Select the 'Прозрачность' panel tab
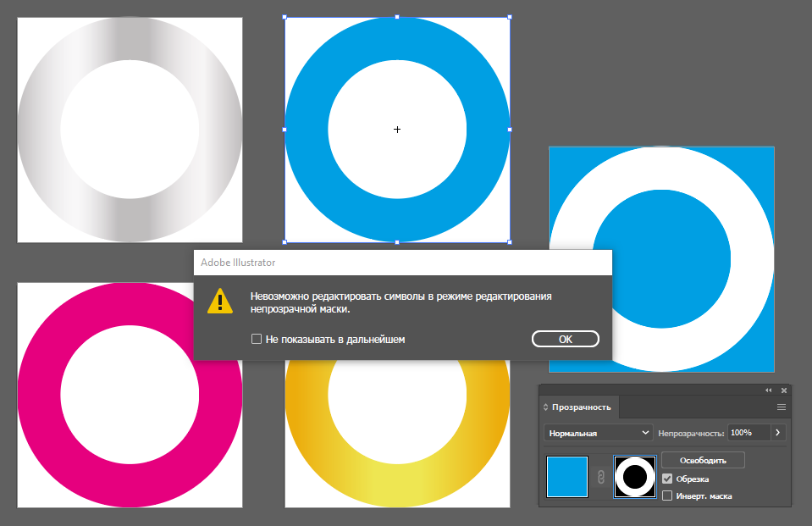Screen dimensions: 812x526 [x=581, y=407]
